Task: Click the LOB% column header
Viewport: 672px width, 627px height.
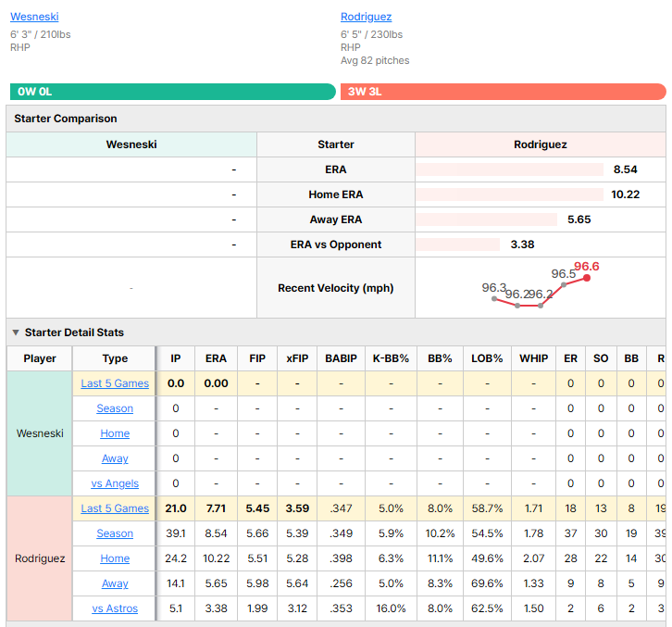Action: tap(487, 358)
